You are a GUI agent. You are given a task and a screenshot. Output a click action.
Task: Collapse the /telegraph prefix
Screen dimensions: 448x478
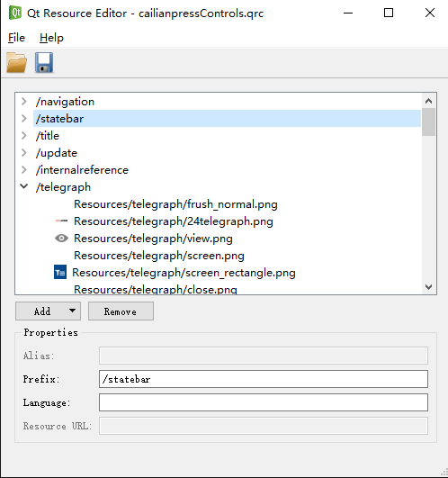point(24,186)
